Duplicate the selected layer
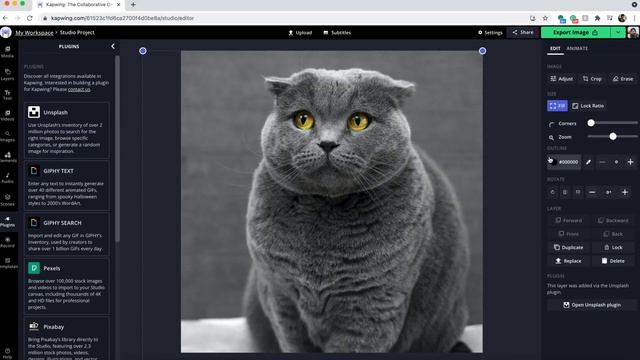Image resolution: width=640 pixels, height=360 pixels. [x=569, y=247]
